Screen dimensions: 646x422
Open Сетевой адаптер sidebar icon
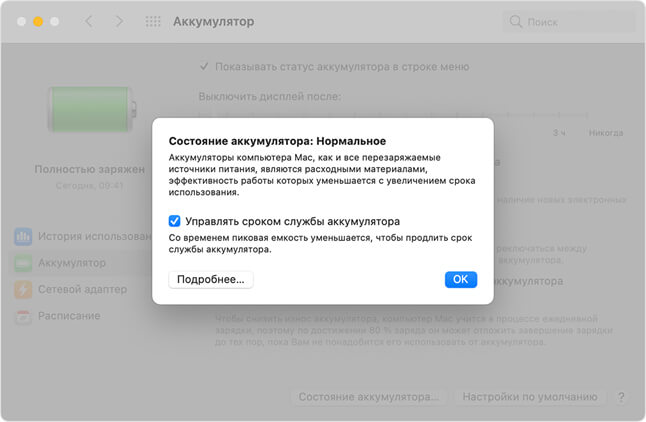pos(23,289)
